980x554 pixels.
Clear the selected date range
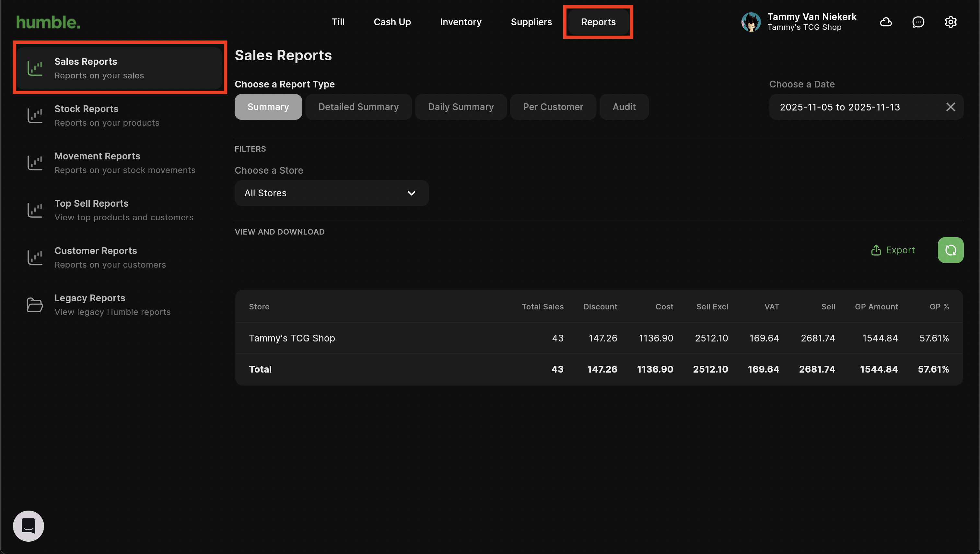pyautogui.click(x=950, y=107)
